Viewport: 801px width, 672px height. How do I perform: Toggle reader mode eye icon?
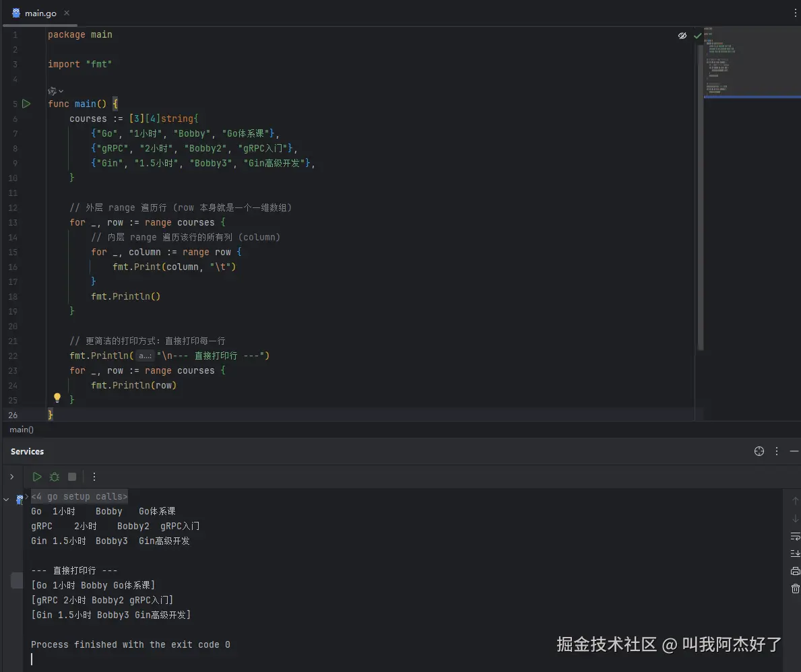pyautogui.click(x=682, y=35)
